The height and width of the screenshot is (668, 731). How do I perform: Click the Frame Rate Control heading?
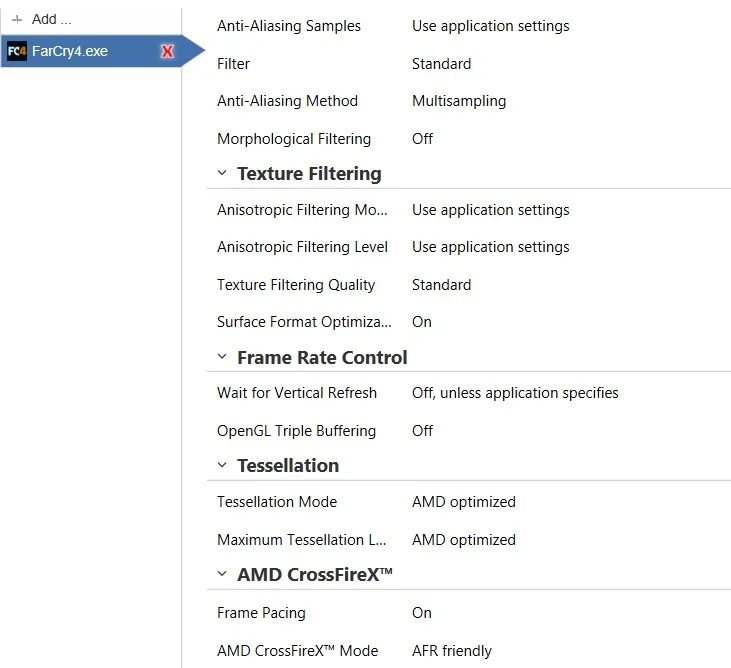click(322, 358)
